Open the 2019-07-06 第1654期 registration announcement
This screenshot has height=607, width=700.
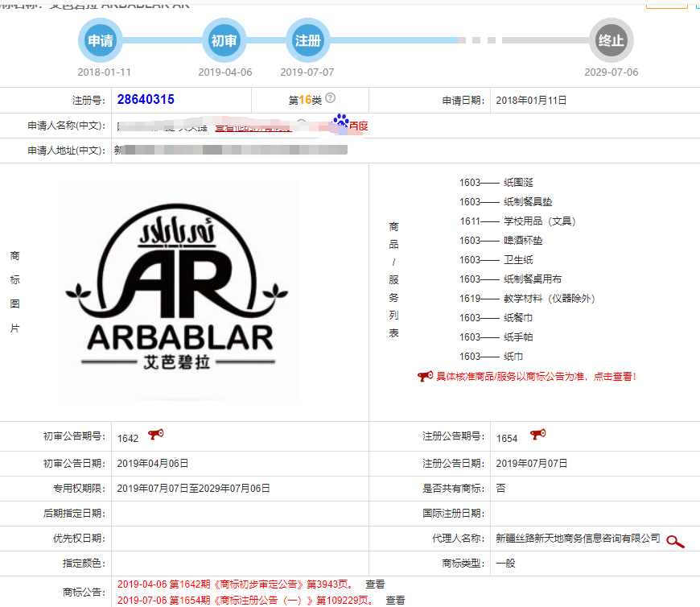tap(246, 601)
